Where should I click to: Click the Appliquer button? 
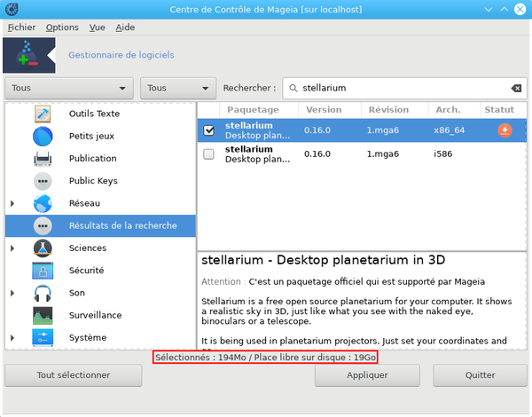coord(367,375)
